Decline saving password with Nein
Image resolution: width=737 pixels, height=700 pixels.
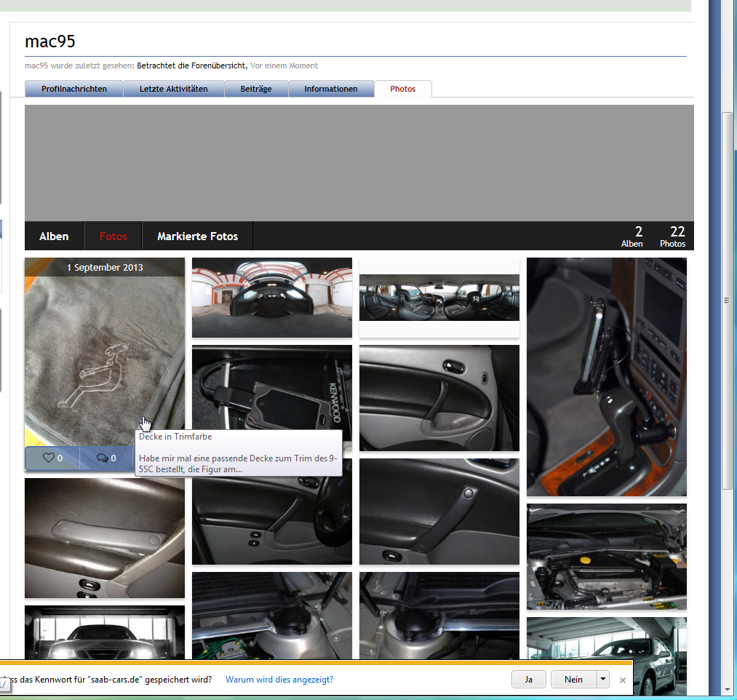tap(573, 680)
